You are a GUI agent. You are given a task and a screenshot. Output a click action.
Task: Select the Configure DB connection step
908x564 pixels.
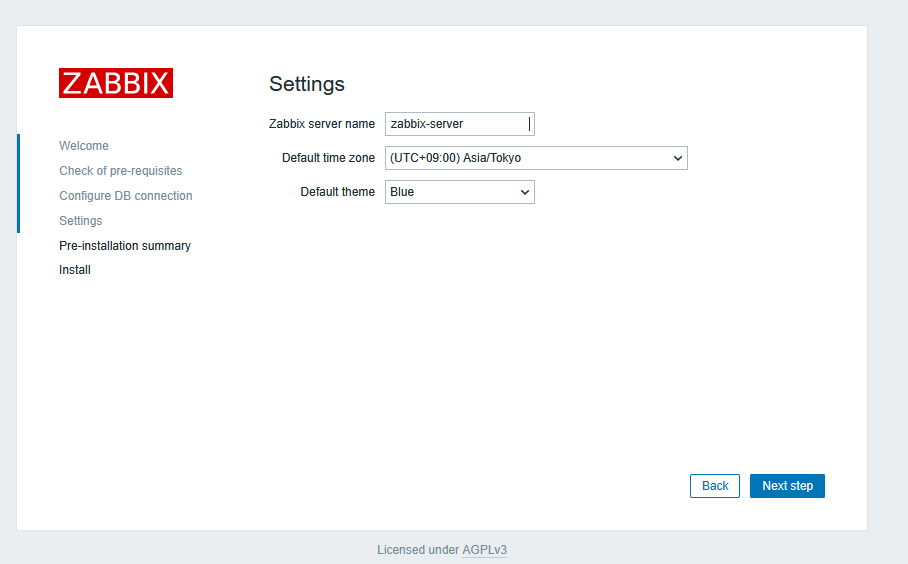click(x=126, y=196)
